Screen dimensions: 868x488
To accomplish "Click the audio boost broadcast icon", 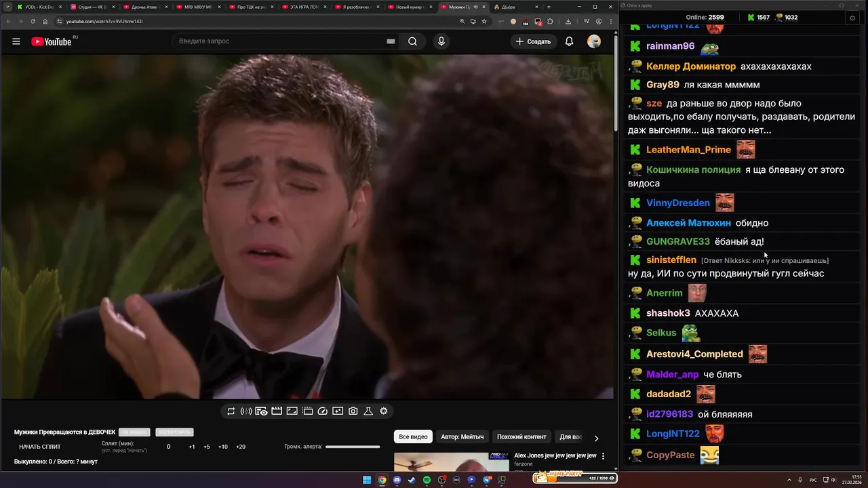I will pyautogui.click(x=246, y=411).
